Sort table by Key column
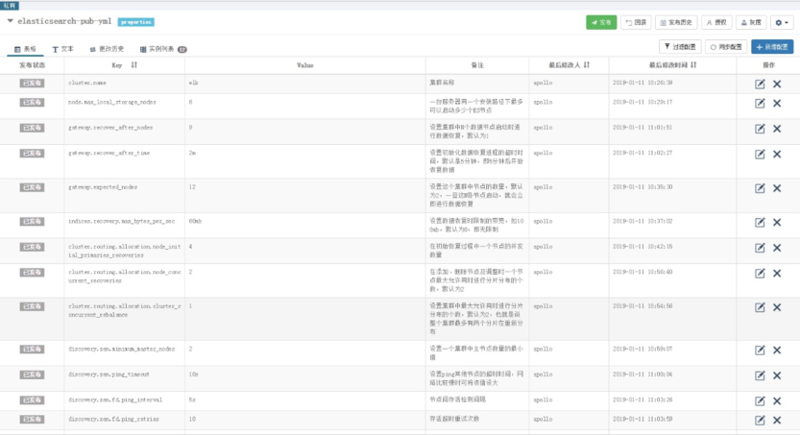 pyautogui.click(x=134, y=65)
